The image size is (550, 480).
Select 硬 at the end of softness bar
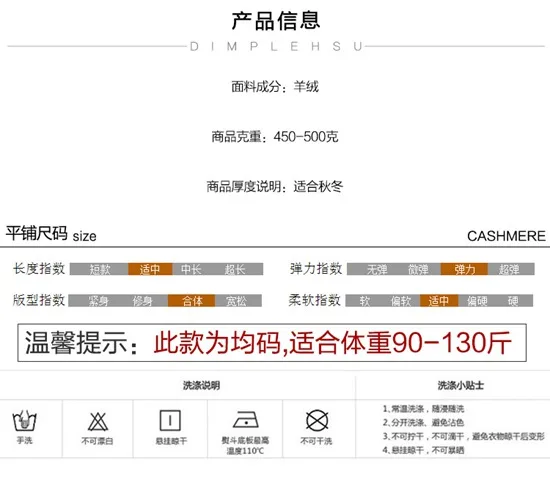tap(513, 301)
